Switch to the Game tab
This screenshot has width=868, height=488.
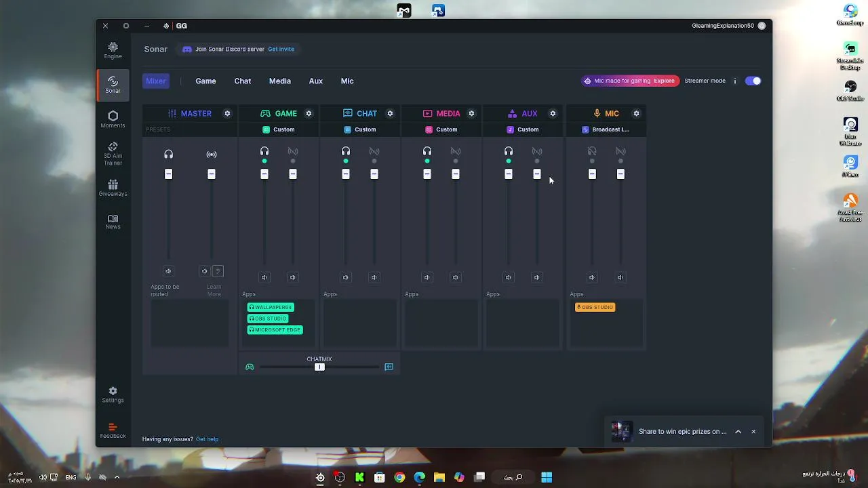tap(205, 81)
